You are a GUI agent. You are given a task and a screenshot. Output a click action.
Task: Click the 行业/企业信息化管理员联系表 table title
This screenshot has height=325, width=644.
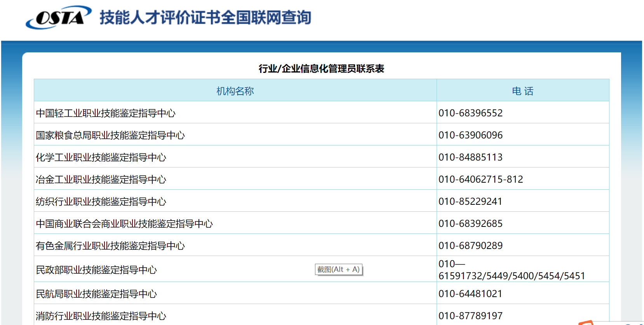click(x=321, y=69)
